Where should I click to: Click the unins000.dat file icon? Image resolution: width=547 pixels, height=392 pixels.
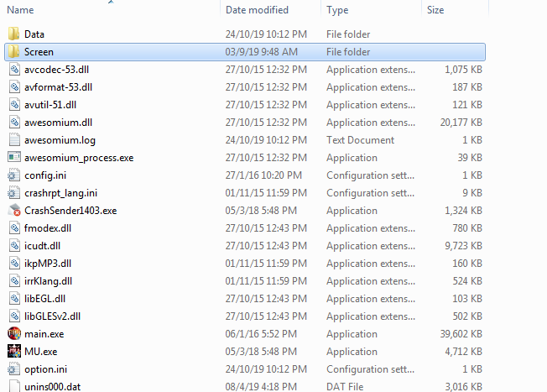coord(13,387)
